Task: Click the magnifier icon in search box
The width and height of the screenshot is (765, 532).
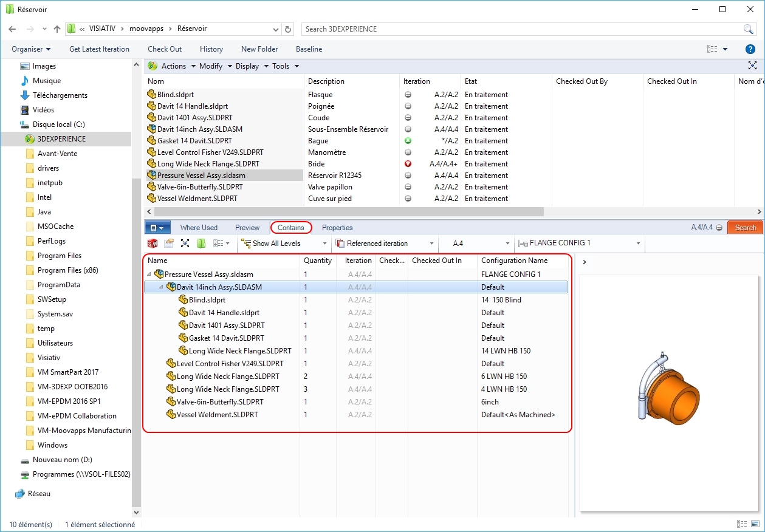Action: tap(749, 29)
